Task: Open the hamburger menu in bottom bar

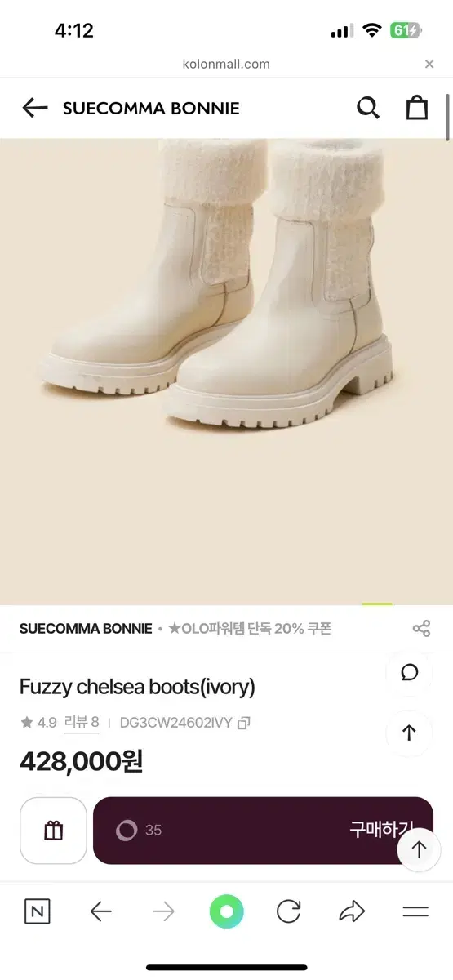Action: coord(415,911)
